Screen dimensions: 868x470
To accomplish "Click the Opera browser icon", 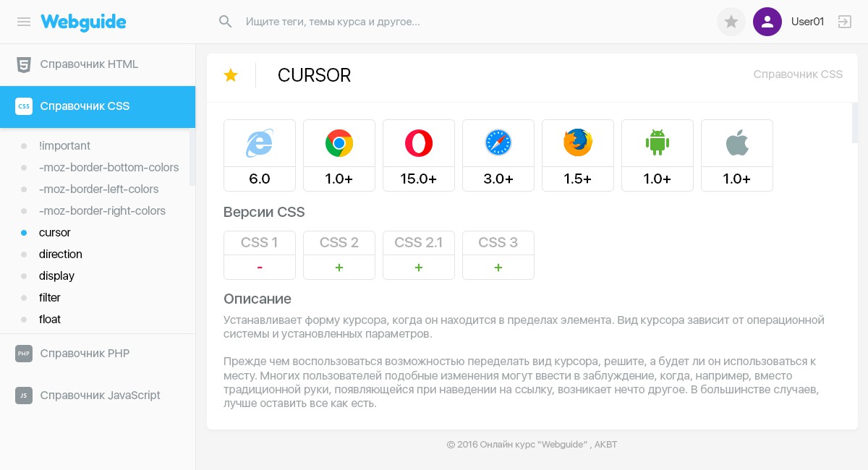I will [419, 143].
